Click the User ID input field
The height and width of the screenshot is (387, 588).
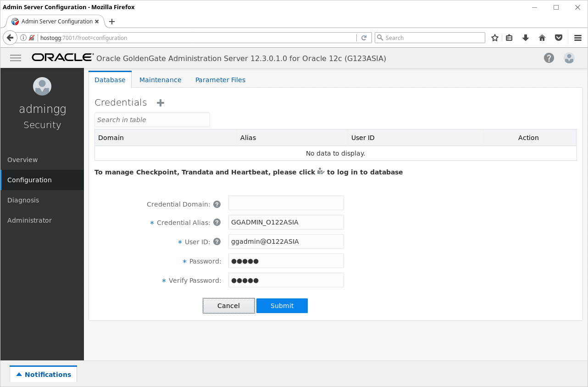tap(286, 241)
